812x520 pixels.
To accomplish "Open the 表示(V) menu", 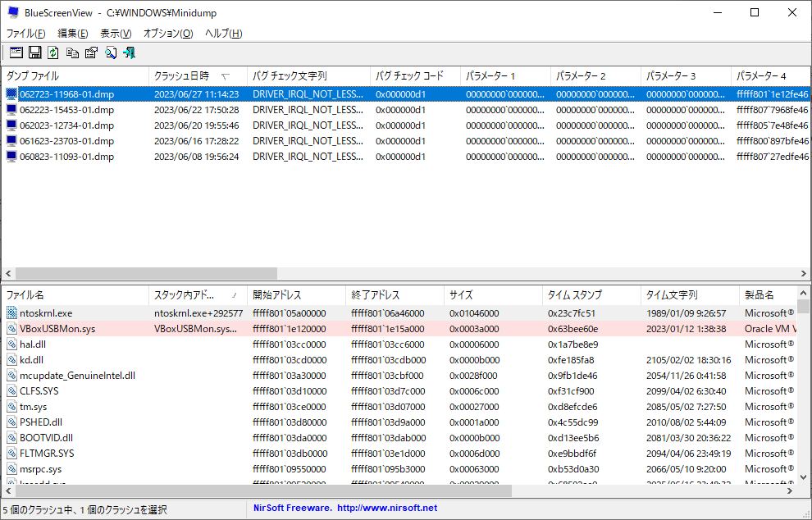I will tap(116, 34).
